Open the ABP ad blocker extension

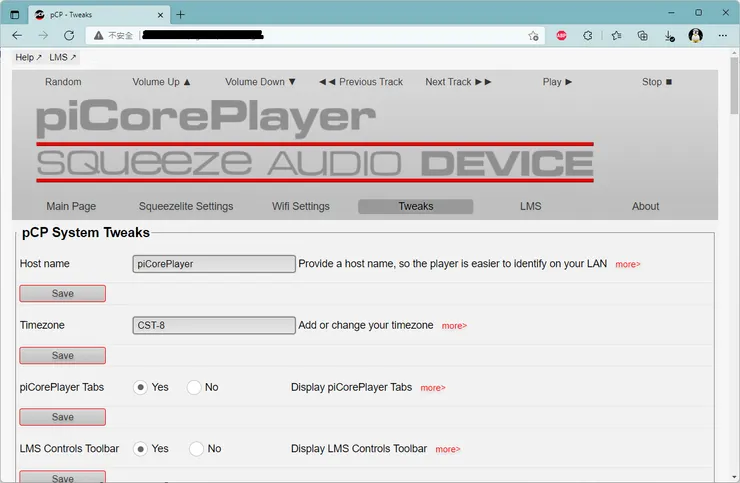point(561,35)
